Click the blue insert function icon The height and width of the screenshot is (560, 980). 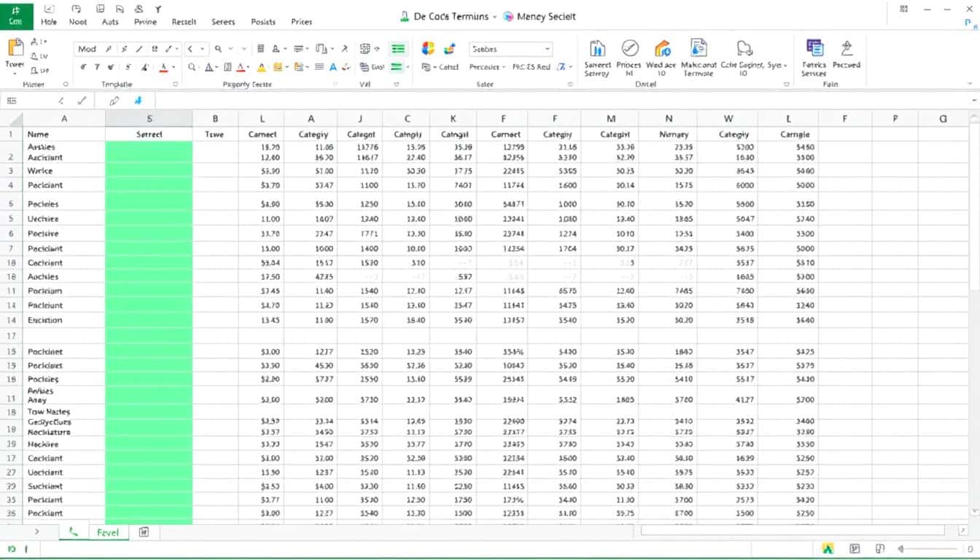[x=139, y=101]
